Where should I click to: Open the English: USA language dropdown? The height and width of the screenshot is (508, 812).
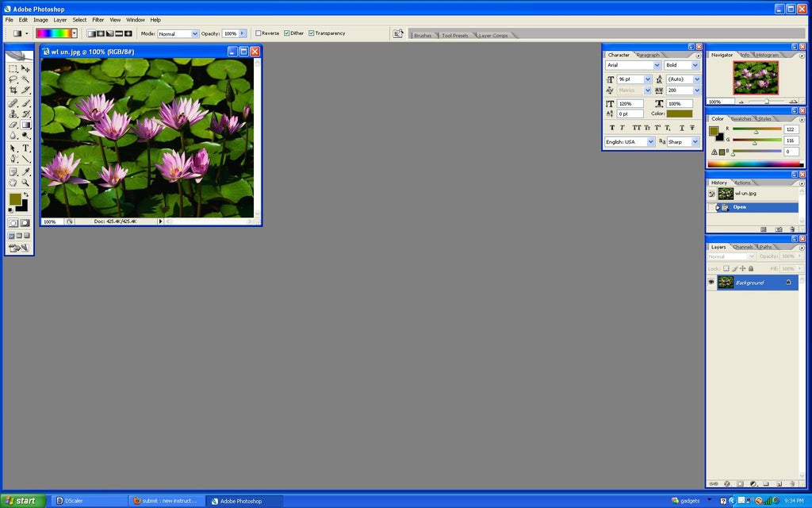click(650, 142)
